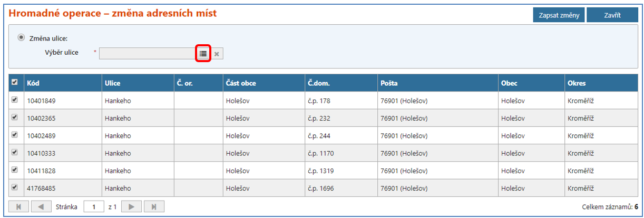Click the Okres column header
Screen dimensions: 644x218
pos(577,83)
